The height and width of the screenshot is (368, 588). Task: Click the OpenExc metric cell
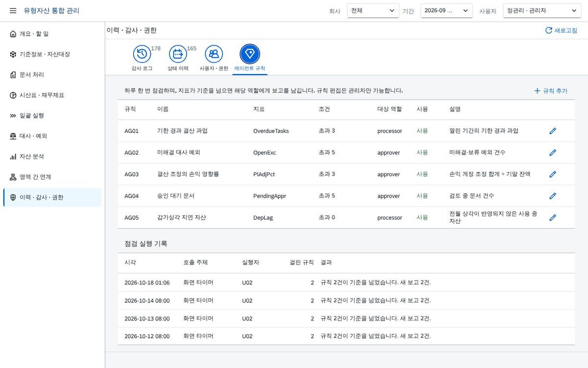[x=265, y=153]
